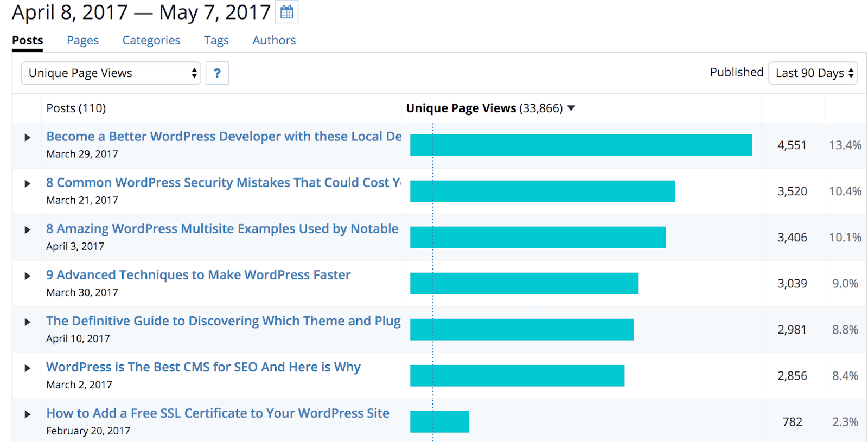
Task: Open WordPress is The Best CMS link
Action: click(x=203, y=367)
